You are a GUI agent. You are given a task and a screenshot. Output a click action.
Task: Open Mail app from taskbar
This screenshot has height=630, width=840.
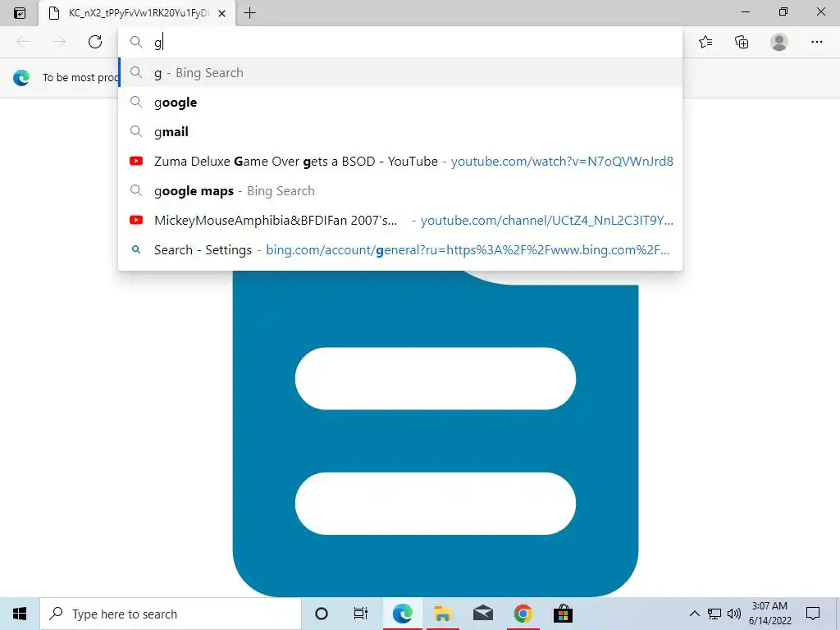(x=482, y=614)
